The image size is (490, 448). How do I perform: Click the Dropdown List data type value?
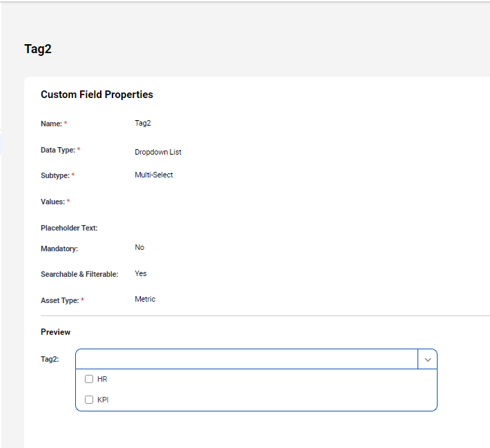click(x=158, y=152)
